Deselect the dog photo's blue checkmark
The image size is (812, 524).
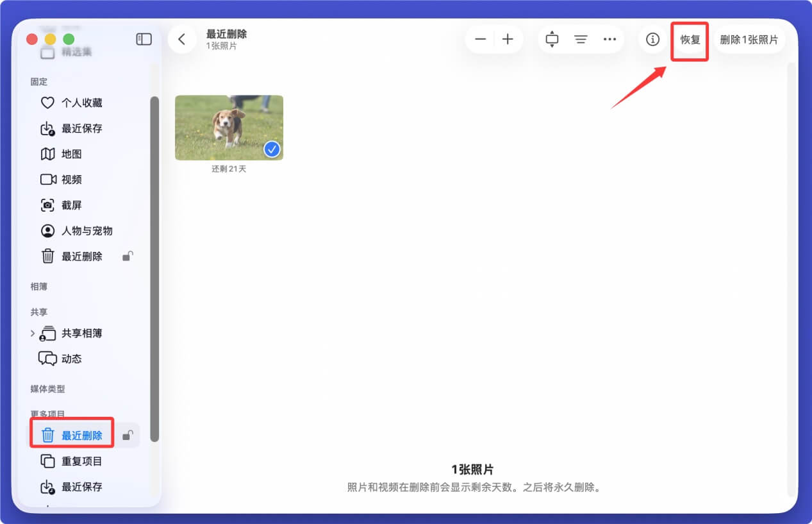click(272, 149)
